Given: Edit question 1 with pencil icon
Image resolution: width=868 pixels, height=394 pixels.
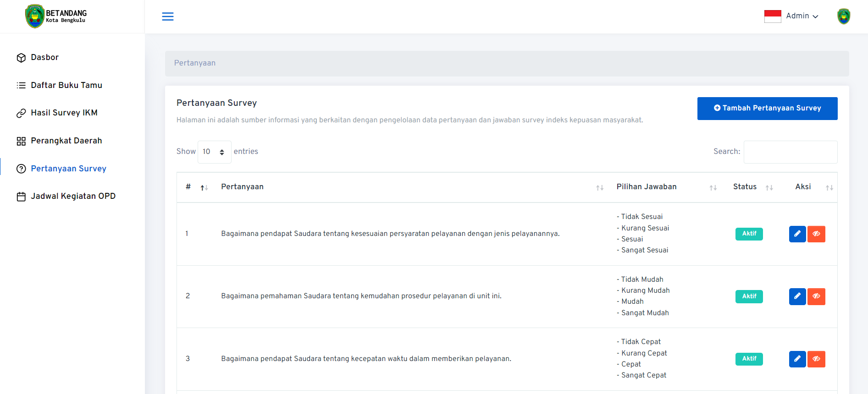Looking at the screenshot, I should point(797,234).
